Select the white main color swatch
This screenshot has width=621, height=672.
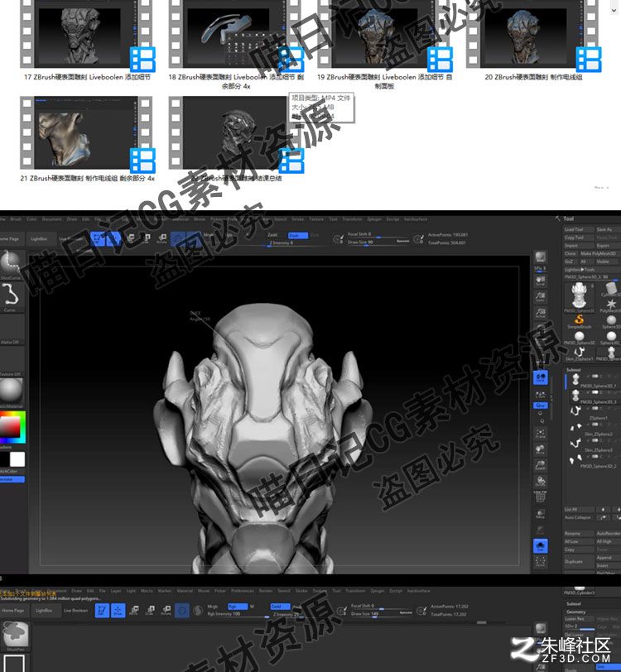click(17, 459)
